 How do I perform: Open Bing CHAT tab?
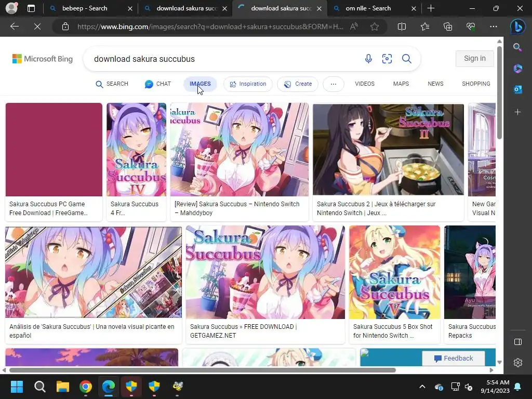(x=158, y=84)
